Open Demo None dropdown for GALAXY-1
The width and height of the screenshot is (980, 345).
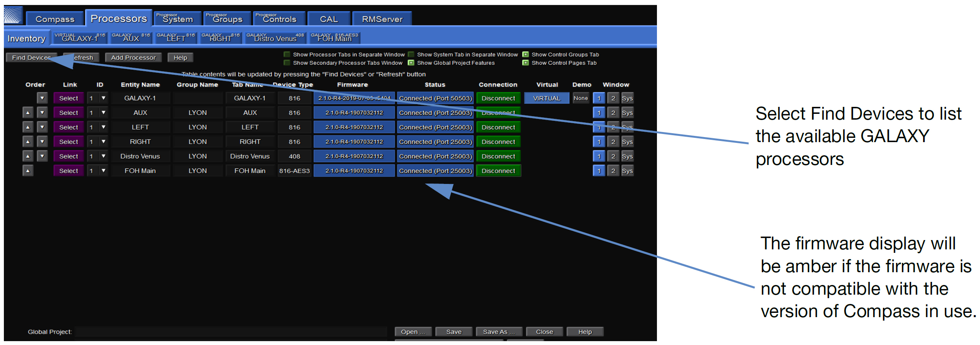pos(581,98)
